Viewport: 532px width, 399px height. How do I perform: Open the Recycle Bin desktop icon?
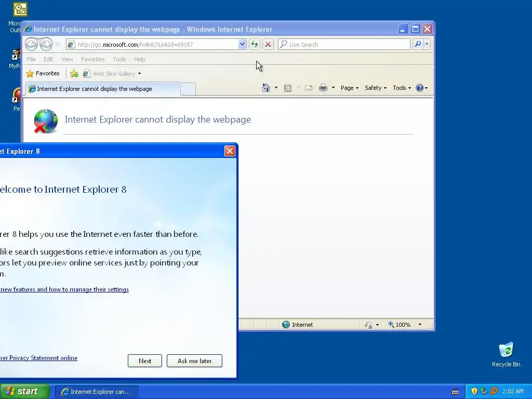506,355
